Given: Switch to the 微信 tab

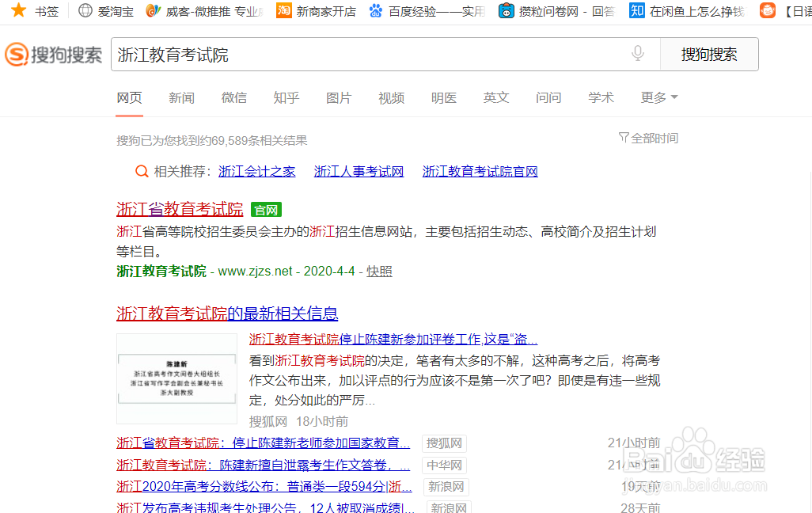Looking at the screenshot, I should pos(234,98).
